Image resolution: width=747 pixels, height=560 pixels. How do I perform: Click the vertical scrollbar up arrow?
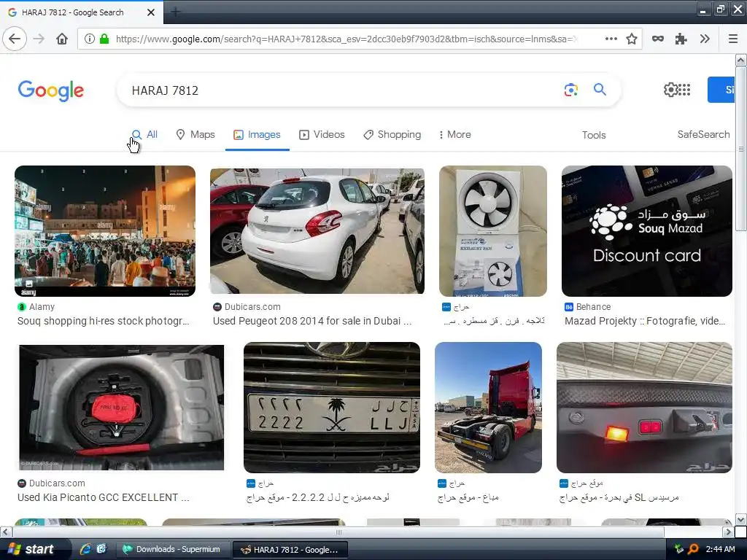click(741, 60)
